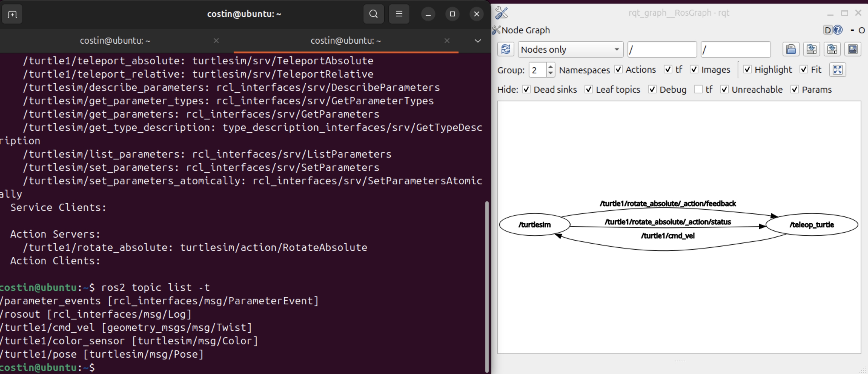Close the second terminal tab

[447, 41]
